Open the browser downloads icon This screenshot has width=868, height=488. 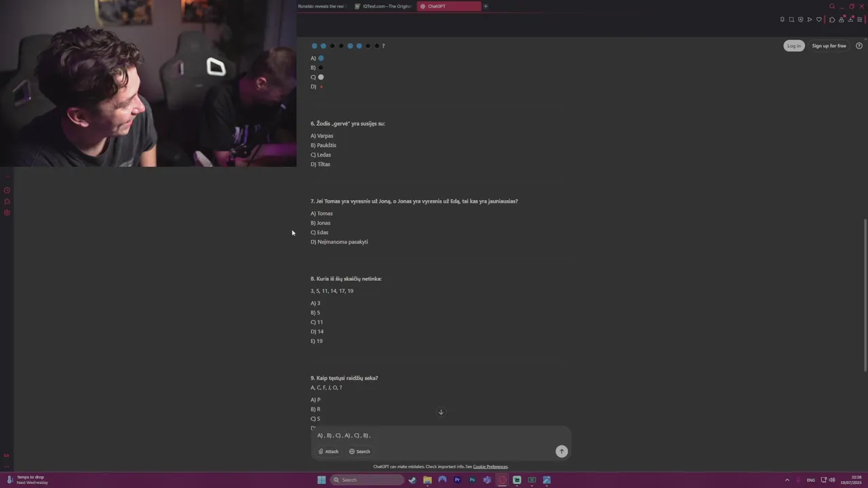(850, 20)
